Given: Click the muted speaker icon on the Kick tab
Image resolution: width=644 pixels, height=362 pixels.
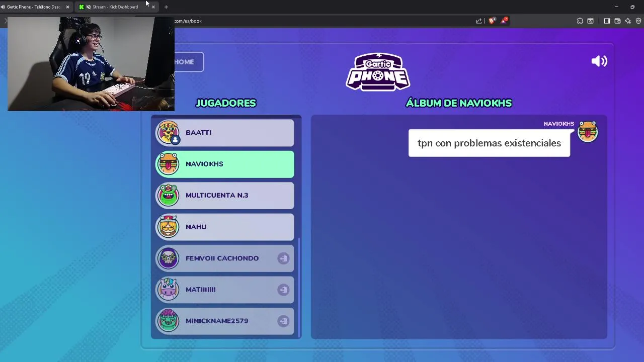Looking at the screenshot, I should [89, 7].
